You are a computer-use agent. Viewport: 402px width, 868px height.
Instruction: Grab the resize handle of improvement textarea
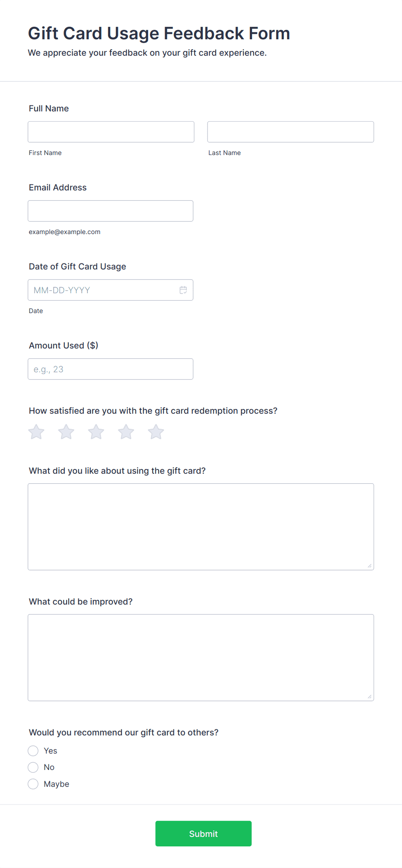[370, 697]
